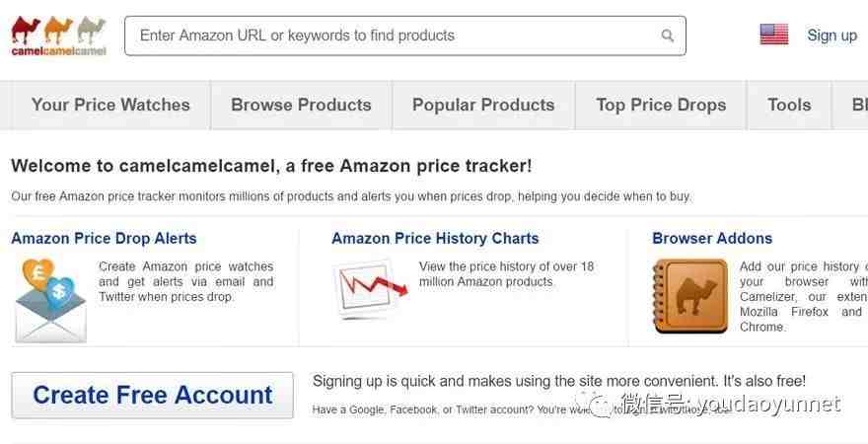Click the orange camel in the logo
The width and height of the screenshot is (868, 444).
(x=58, y=30)
